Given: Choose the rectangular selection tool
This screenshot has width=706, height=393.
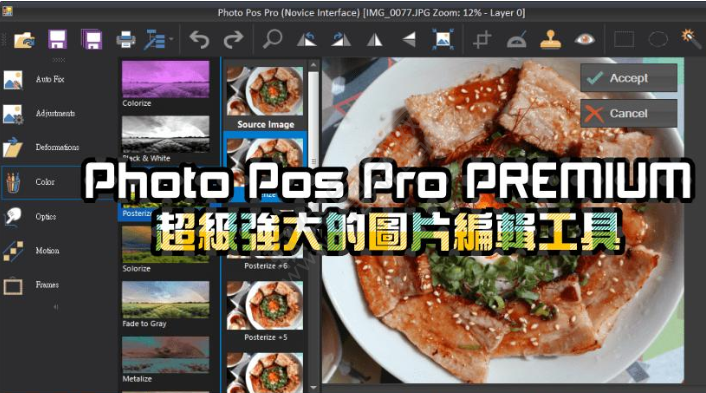Looking at the screenshot, I should click(624, 40).
